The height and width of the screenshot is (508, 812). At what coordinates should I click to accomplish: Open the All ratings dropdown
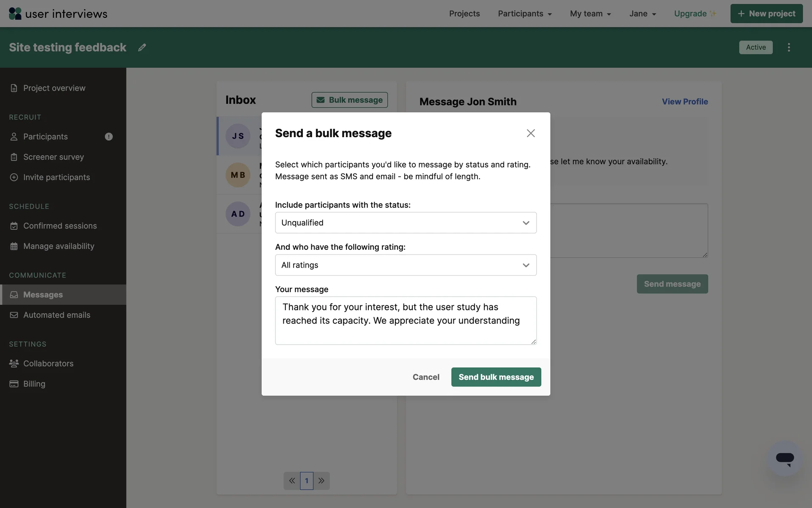coord(406,265)
